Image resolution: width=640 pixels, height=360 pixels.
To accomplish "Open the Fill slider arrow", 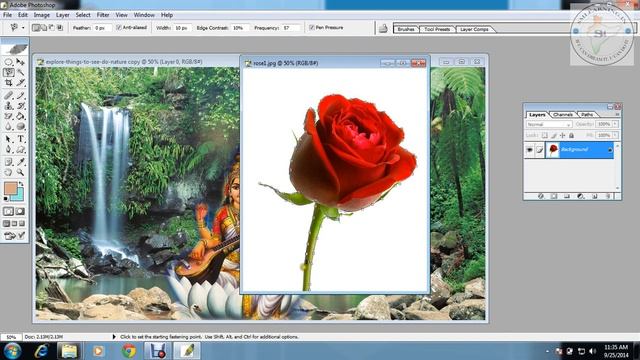I will coord(615,135).
